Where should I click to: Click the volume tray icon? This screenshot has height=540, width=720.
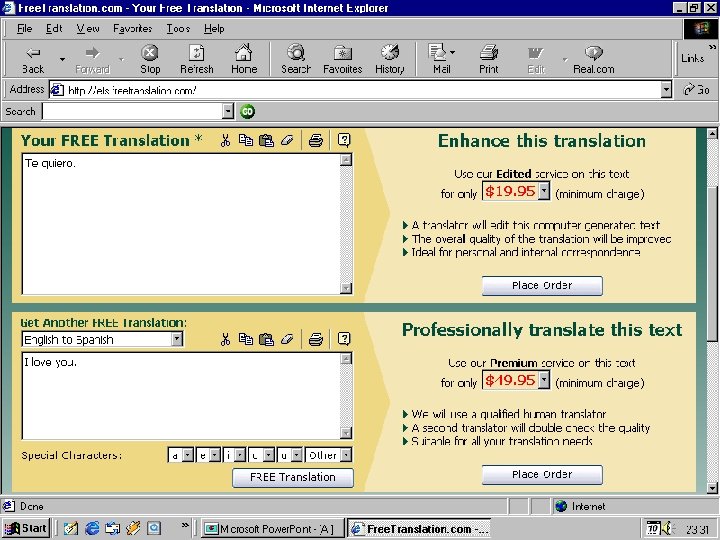[x=666, y=529]
